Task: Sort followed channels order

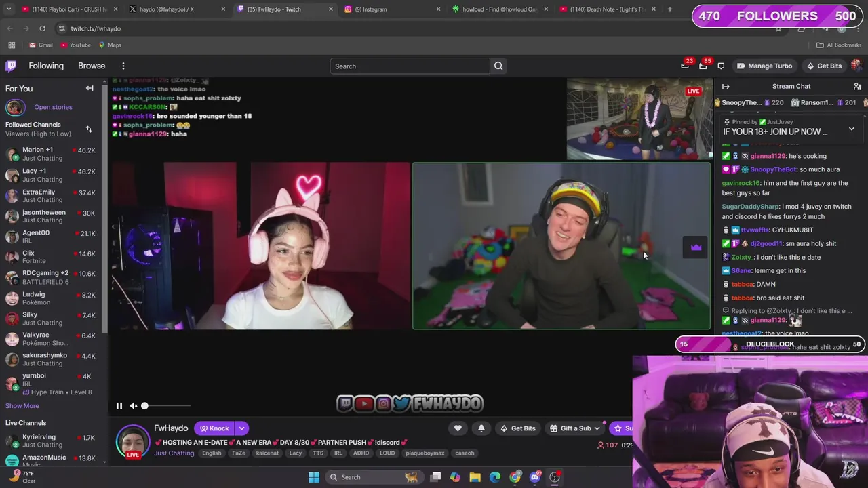Action: coord(89,129)
